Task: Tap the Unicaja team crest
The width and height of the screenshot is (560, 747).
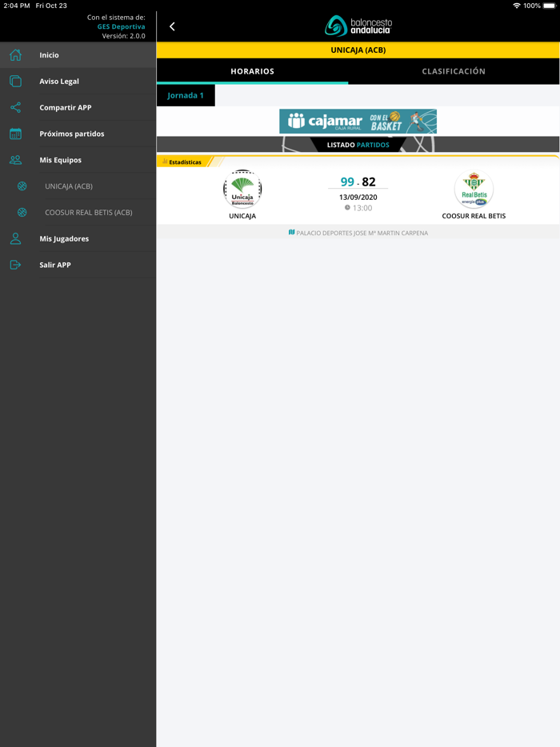Action: coord(242,189)
